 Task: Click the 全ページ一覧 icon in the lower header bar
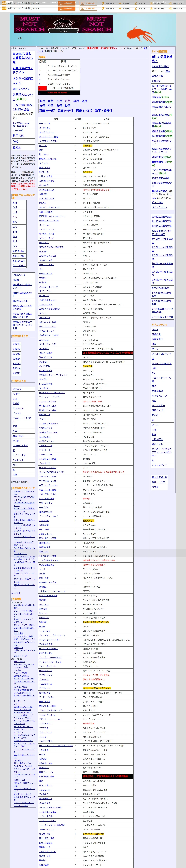(x=152, y=8)
